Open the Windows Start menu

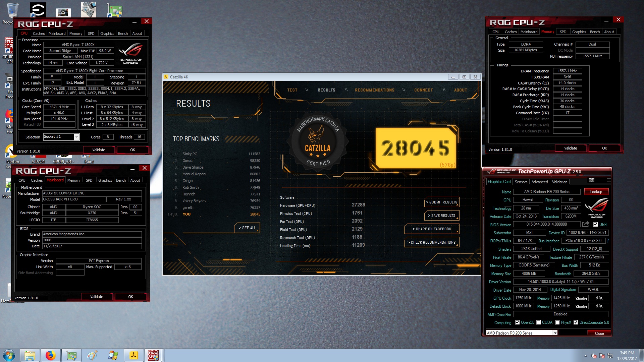pyautogui.click(x=9, y=355)
